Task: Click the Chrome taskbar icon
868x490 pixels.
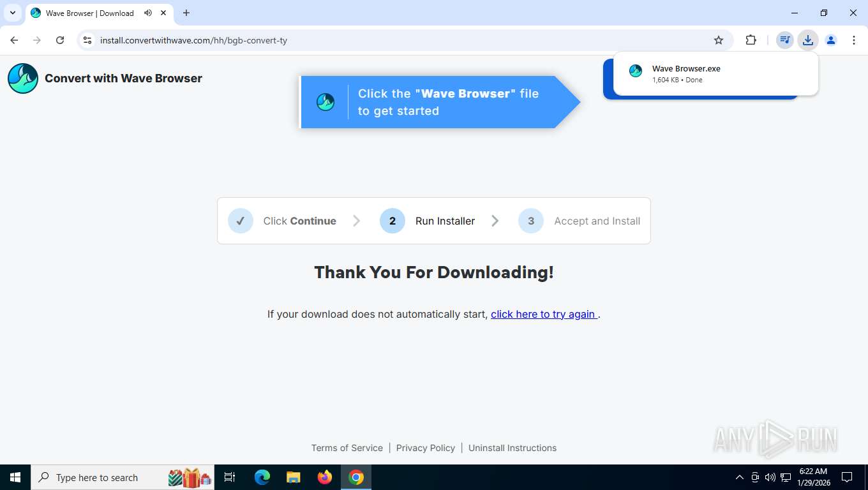Action: 356,477
